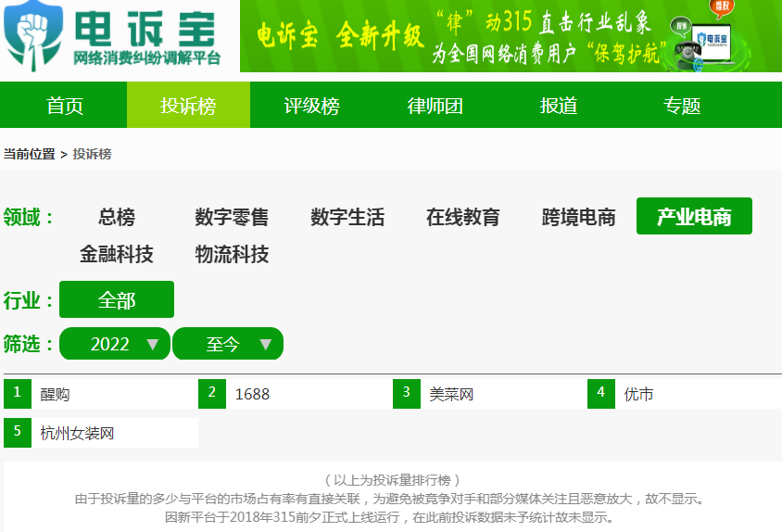Open the 评级榜 navigation tab
Image resolution: width=782 pixels, height=532 pixels.
coord(311,106)
